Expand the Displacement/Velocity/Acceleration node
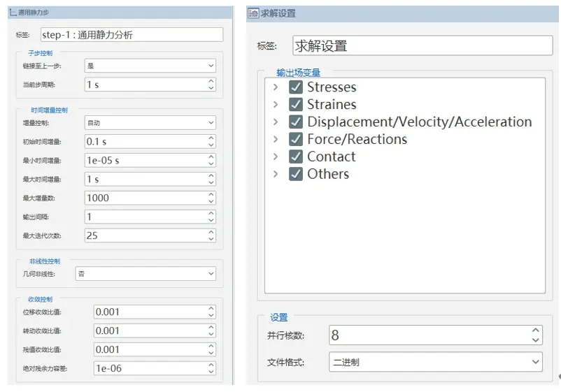The height and width of the screenshot is (392, 561). [275, 122]
